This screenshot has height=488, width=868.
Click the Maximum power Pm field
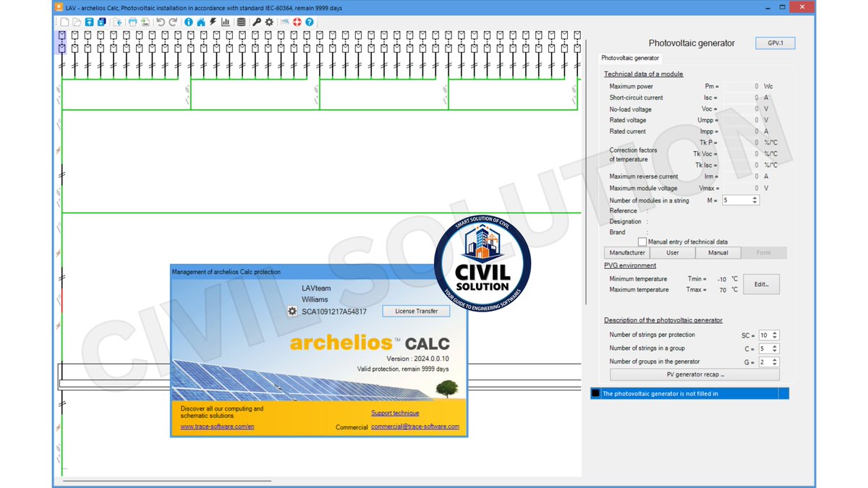741,87
